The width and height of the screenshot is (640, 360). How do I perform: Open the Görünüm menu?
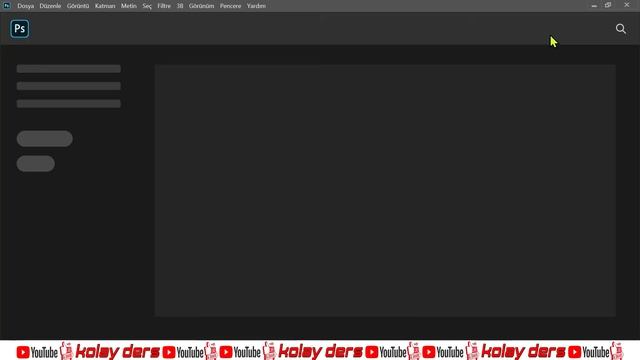coord(201,6)
